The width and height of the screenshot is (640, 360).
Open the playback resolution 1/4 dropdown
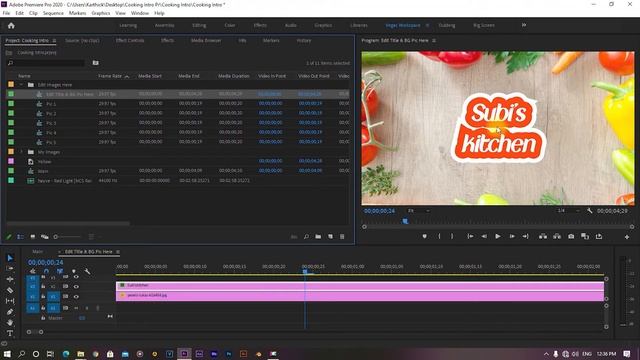[568, 211]
